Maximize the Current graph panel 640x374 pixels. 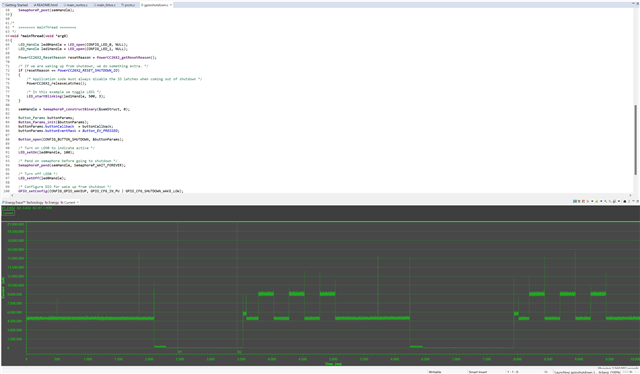638,201
